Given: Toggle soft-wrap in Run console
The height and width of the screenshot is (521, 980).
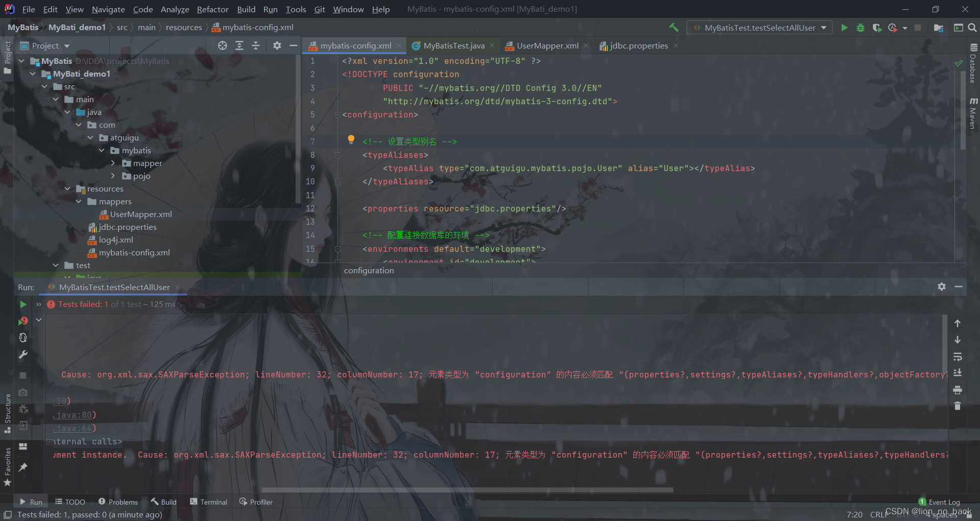Looking at the screenshot, I should [x=958, y=357].
